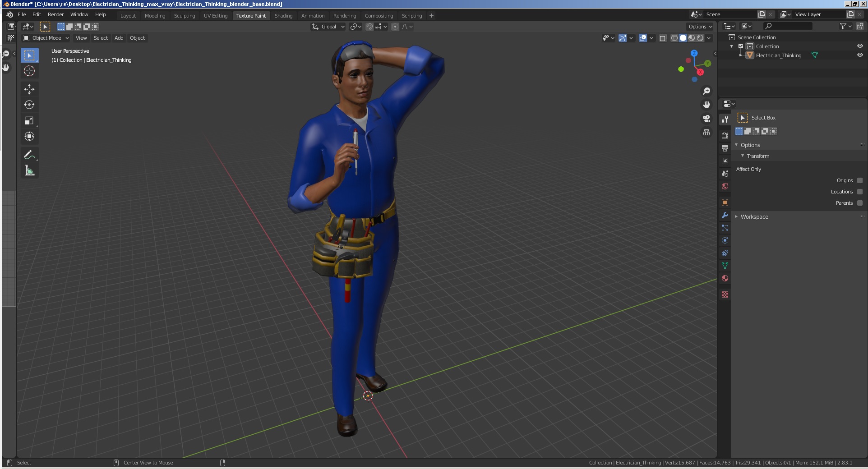Uncheck the Collection exclude checkbox in outliner

741,46
